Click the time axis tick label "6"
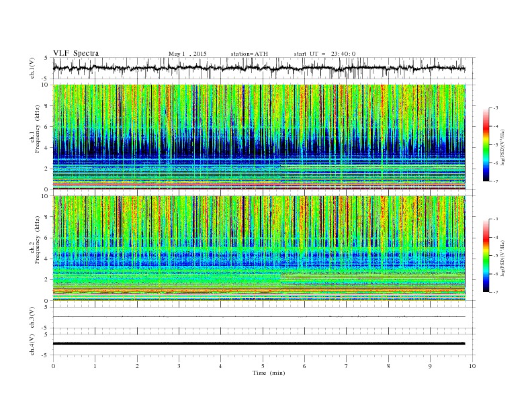This screenshot has width=532, height=411. (x=305, y=366)
